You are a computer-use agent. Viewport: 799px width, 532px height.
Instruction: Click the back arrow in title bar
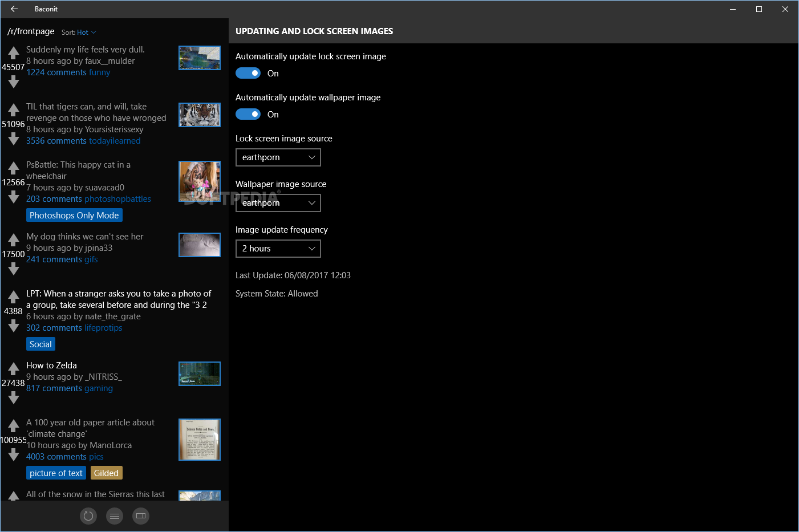(14, 9)
